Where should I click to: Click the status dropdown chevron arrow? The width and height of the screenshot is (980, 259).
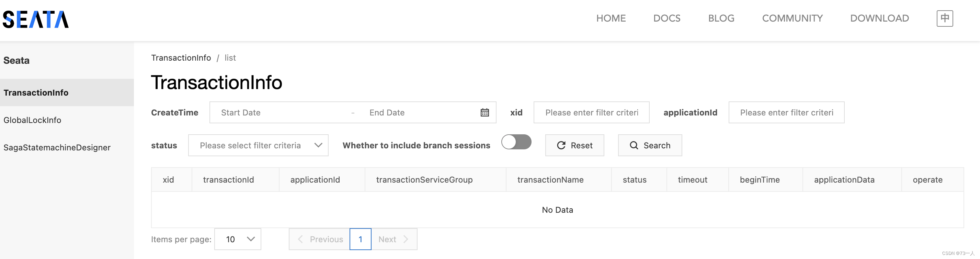coord(318,146)
